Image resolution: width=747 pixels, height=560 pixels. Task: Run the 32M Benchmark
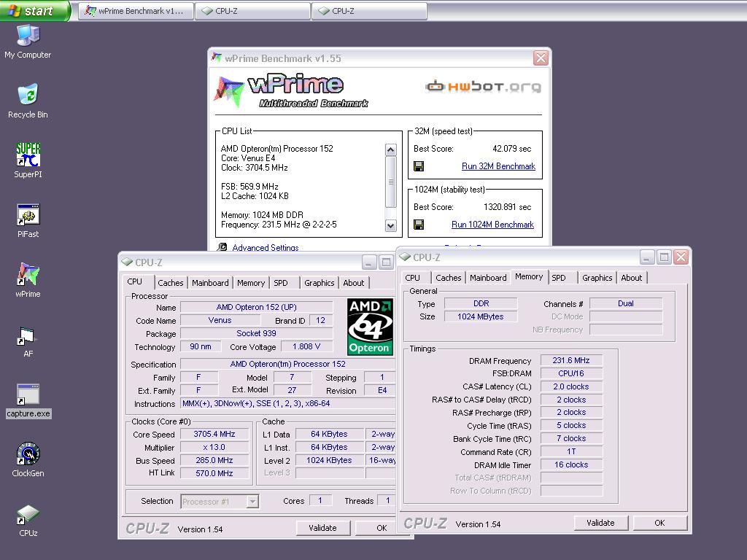(x=498, y=166)
